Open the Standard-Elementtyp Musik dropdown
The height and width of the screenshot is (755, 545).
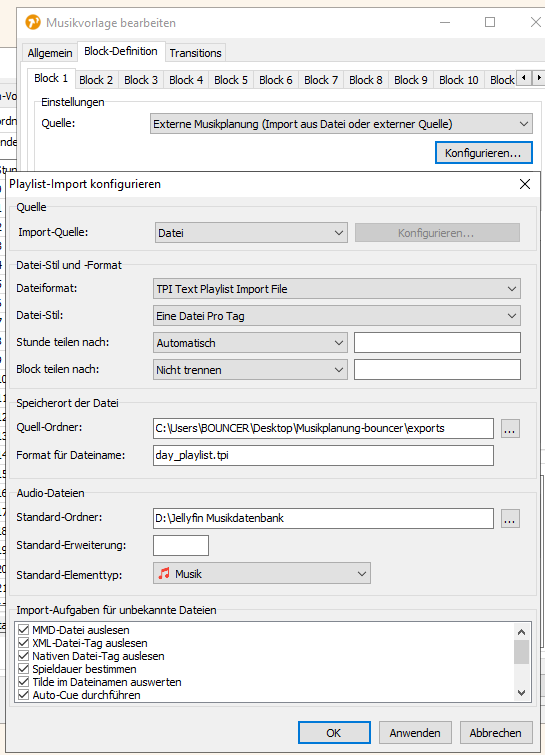(262, 573)
